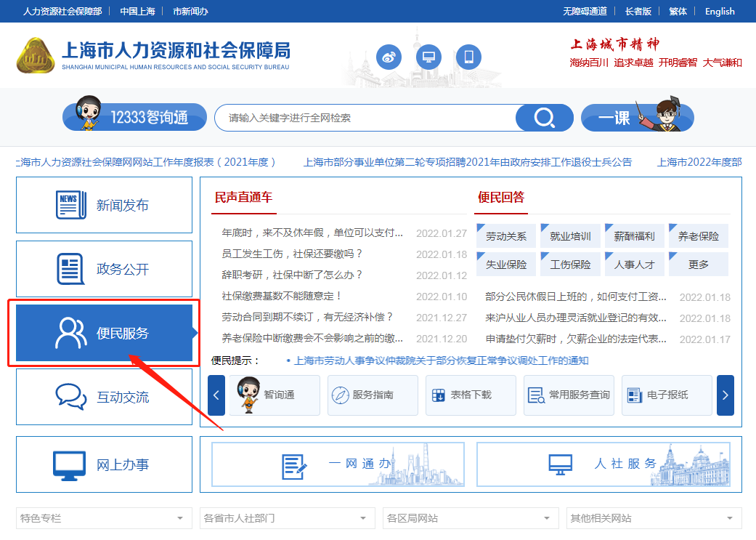Click the Weibo icon in header
This screenshot has width=756, height=540.
[389, 57]
